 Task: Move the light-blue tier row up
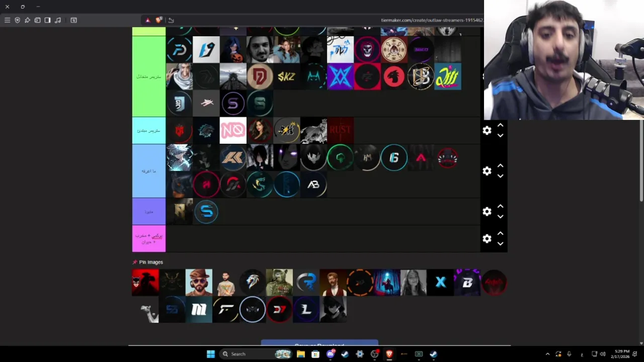tap(500, 166)
